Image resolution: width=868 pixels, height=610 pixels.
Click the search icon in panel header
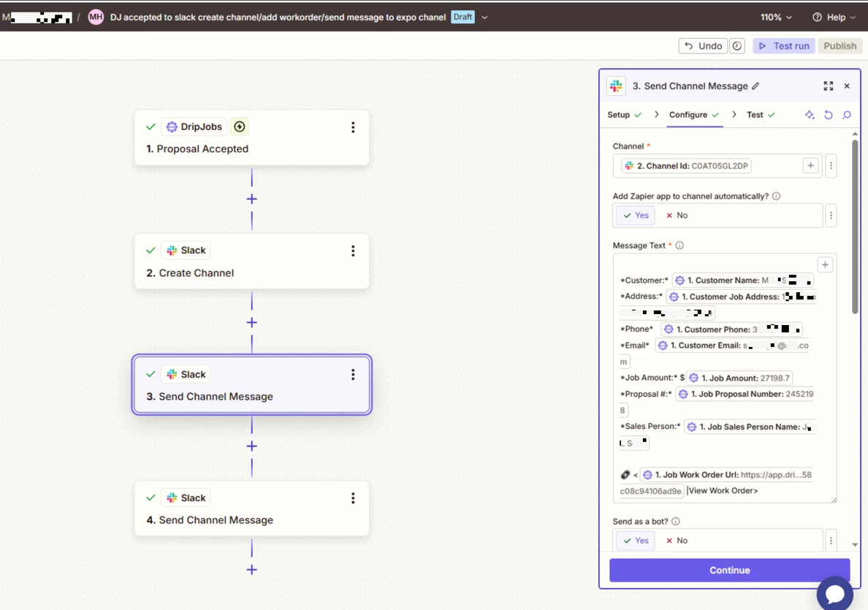847,115
